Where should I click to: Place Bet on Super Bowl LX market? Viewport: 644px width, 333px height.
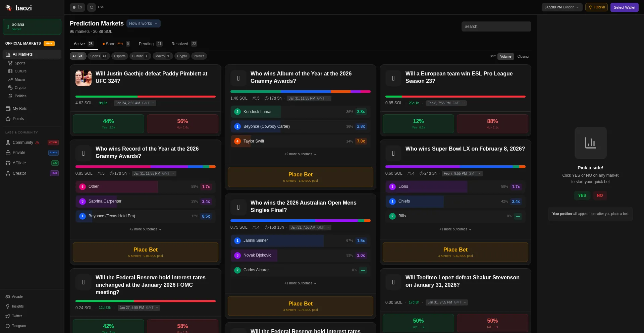click(x=455, y=252)
